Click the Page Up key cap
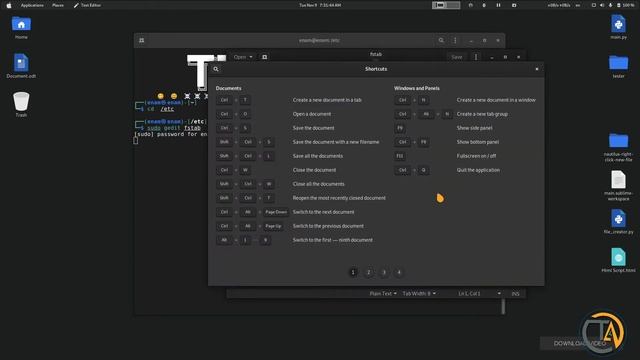Image resolution: width=640 pixels, height=360 pixels. point(273,226)
